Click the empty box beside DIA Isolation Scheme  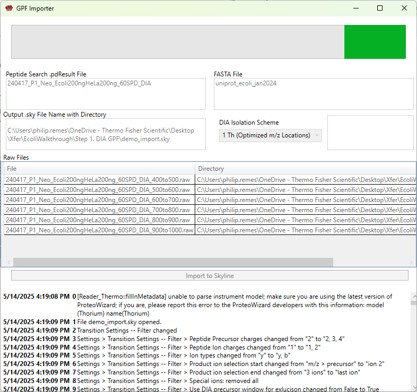coord(370,133)
